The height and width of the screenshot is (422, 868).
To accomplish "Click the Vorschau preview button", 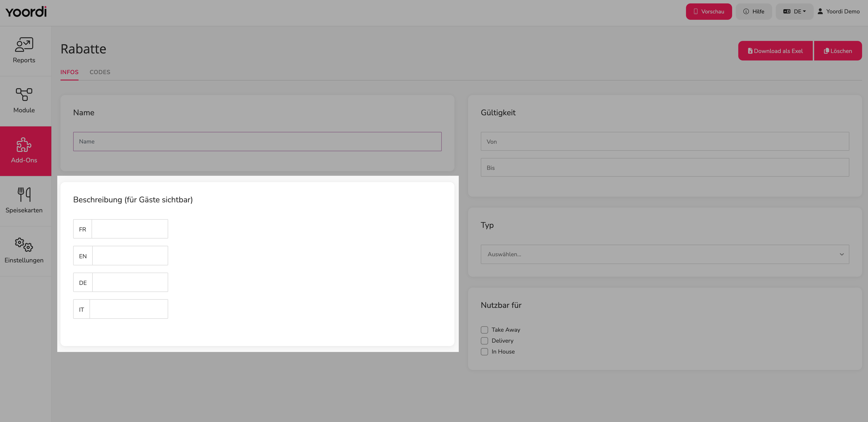I will (x=709, y=11).
